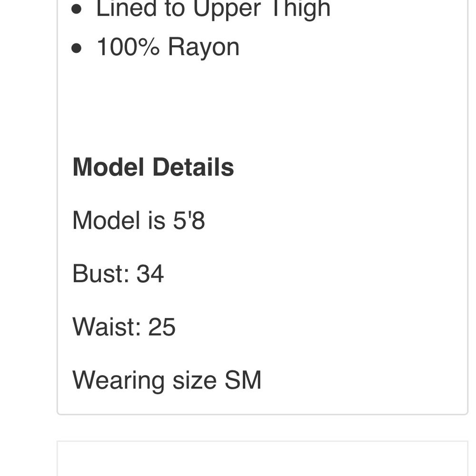This screenshot has height=476, width=476.
Task: Click the 'Model is 5'8' line
Action: pyautogui.click(x=139, y=221)
